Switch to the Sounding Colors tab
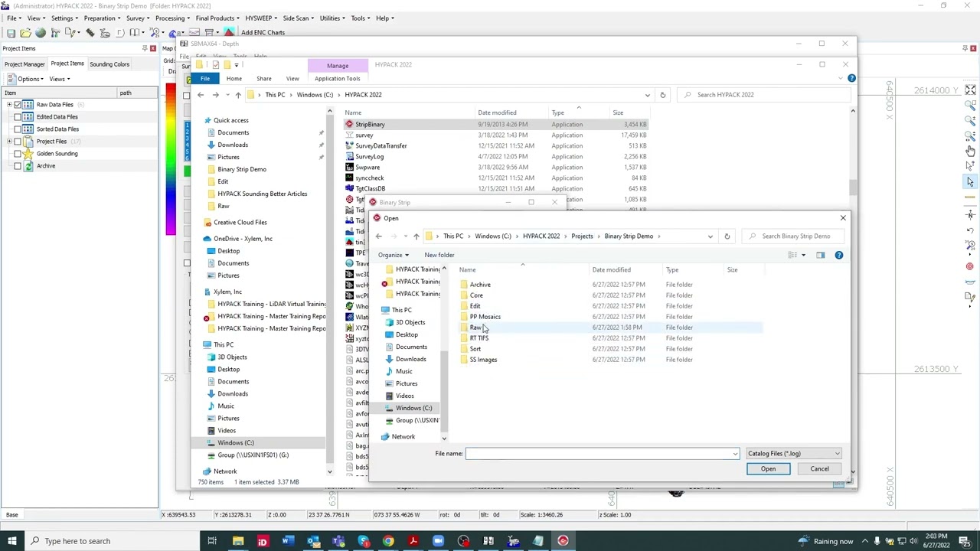The height and width of the screenshot is (551, 980). 109,64
